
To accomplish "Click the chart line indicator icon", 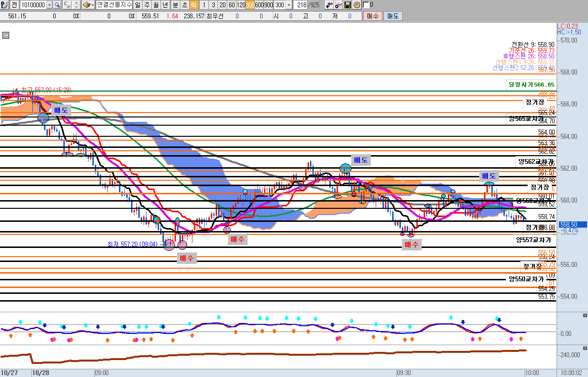I will coord(338,5).
